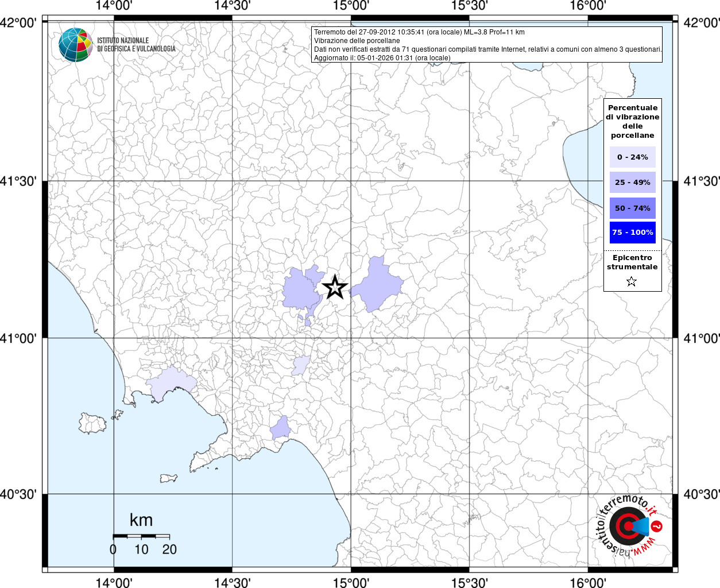Click the scale bar value '0'
The height and width of the screenshot is (588, 720).
pyautogui.click(x=113, y=549)
